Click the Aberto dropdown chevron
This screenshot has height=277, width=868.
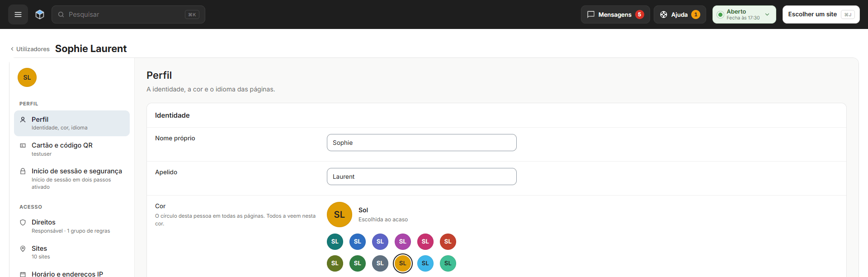767,14
